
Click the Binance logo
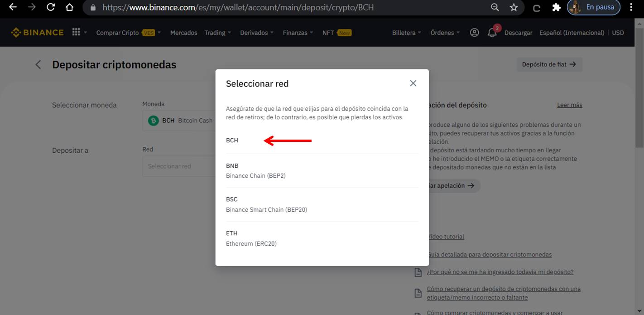tap(37, 33)
